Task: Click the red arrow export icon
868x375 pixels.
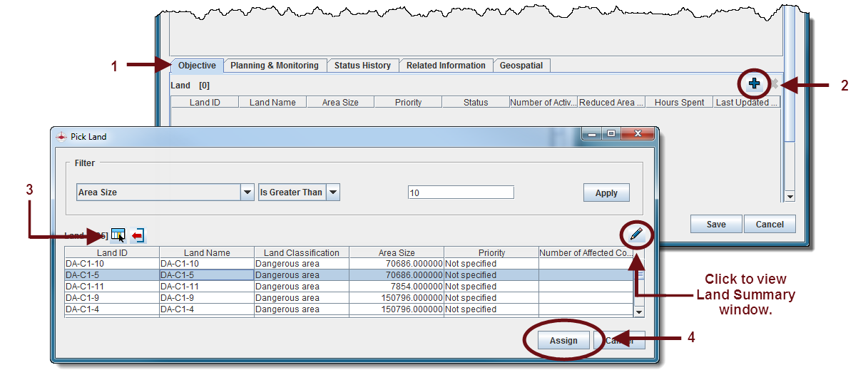Action: [138, 235]
